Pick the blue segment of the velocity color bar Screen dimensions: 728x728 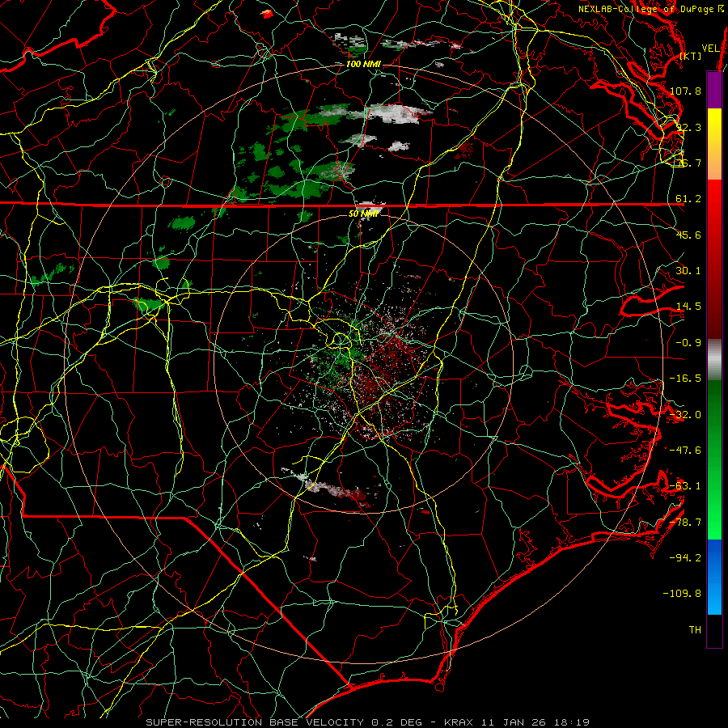point(714,577)
